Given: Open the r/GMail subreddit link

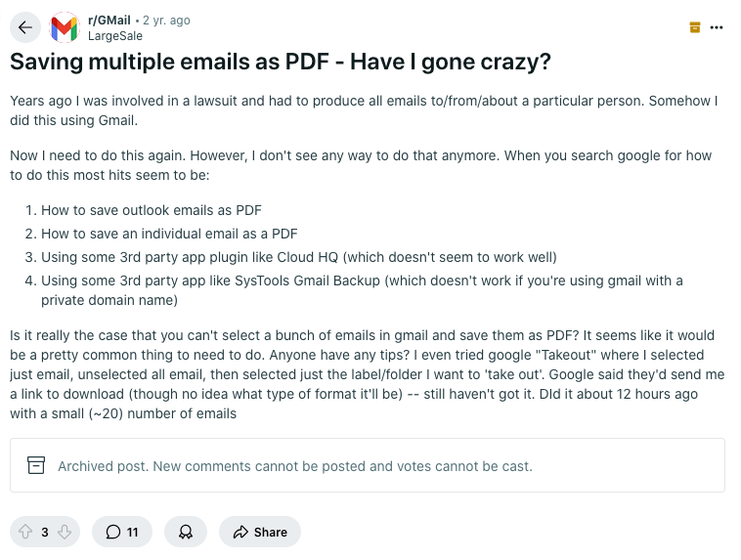Looking at the screenshot, I should click(x=110, y=21).
